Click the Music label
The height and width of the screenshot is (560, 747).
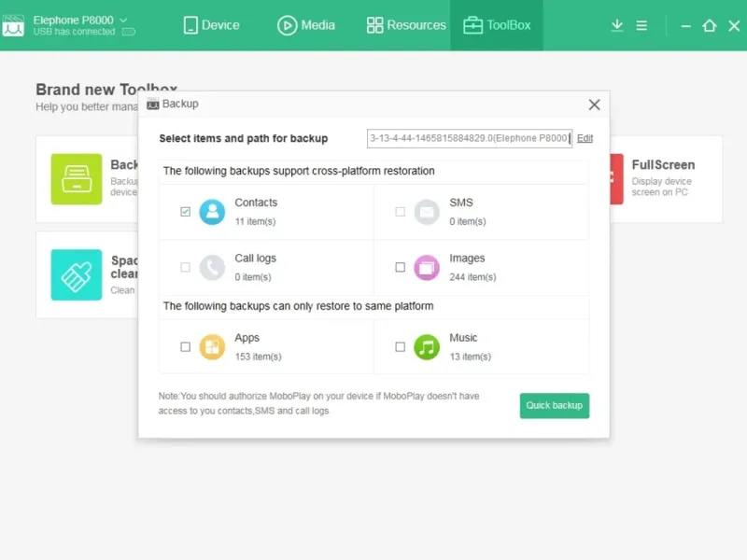[463, 338]
